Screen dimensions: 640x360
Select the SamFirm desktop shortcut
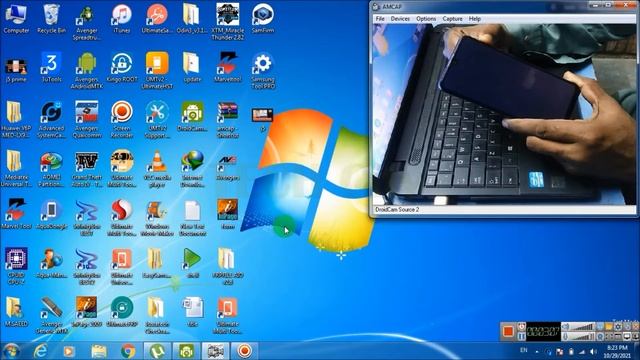[x=262, y=18]
